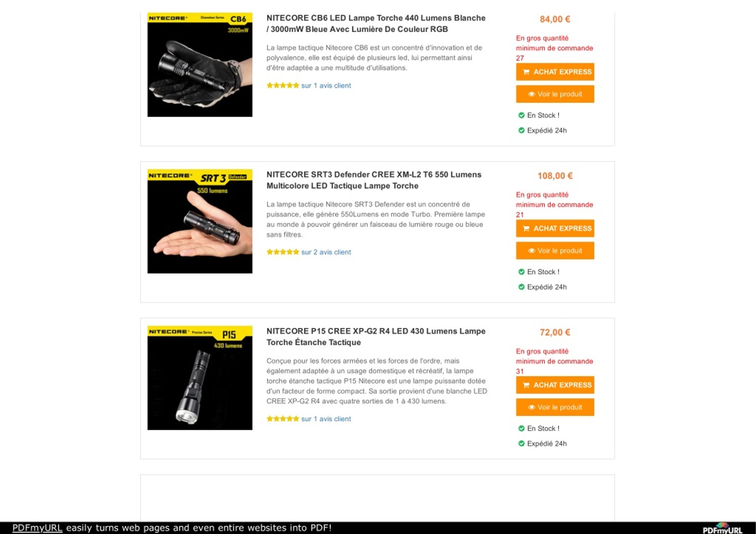Open the NITECORE SRT3 Defender title link

coord(374,180)
